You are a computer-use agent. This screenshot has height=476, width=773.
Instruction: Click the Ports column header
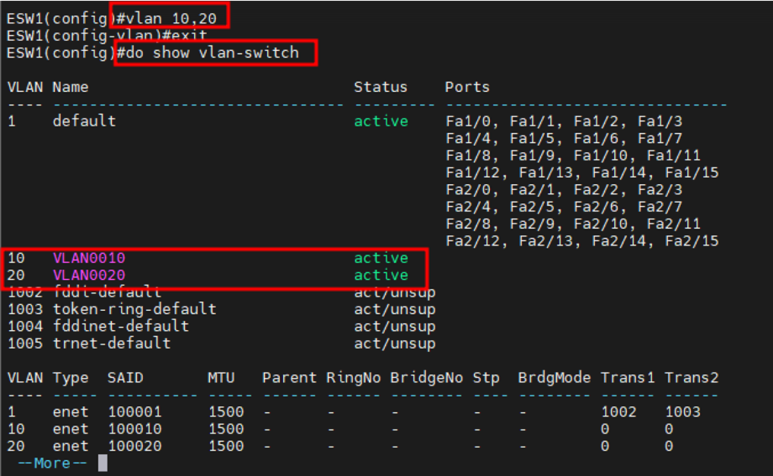tap(467, 87)
